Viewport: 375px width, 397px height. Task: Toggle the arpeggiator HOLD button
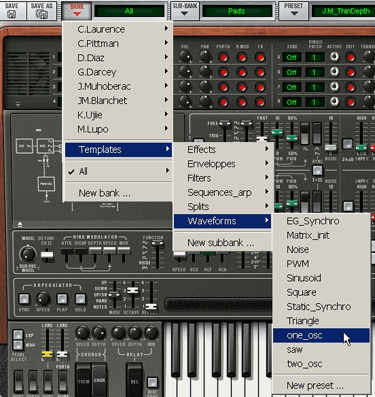pyautogui.click(x=80, y=299)
